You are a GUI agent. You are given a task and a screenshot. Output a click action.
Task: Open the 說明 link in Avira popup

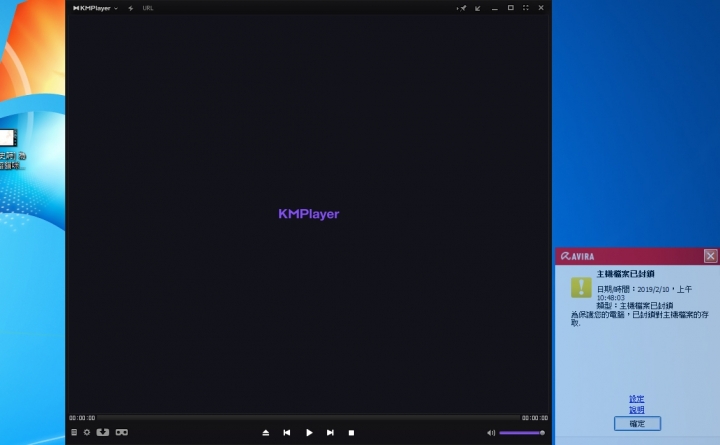[x=636, y=410]
